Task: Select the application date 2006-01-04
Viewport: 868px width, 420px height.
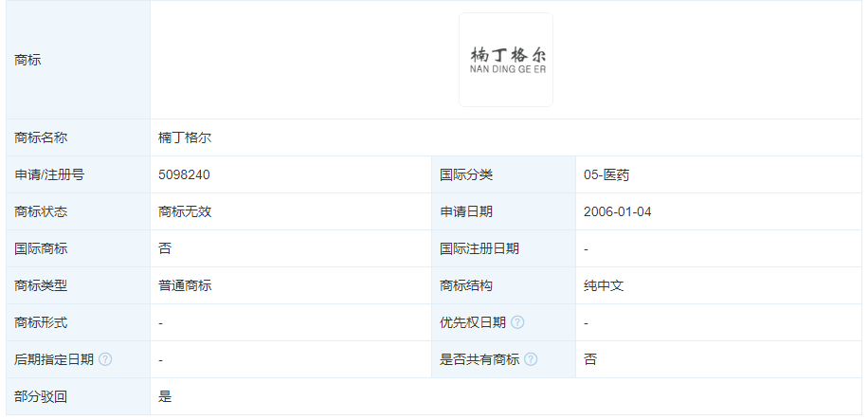Action: pos(618,211)
